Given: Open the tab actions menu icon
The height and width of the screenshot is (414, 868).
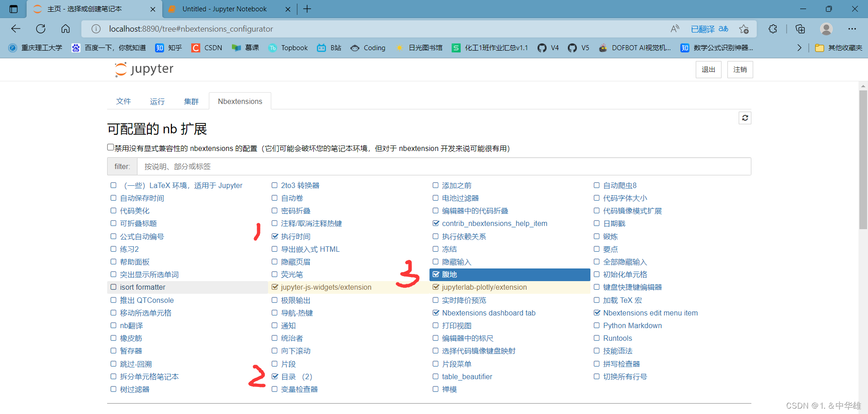Looking at the screenshot, I should pos(14,9).
